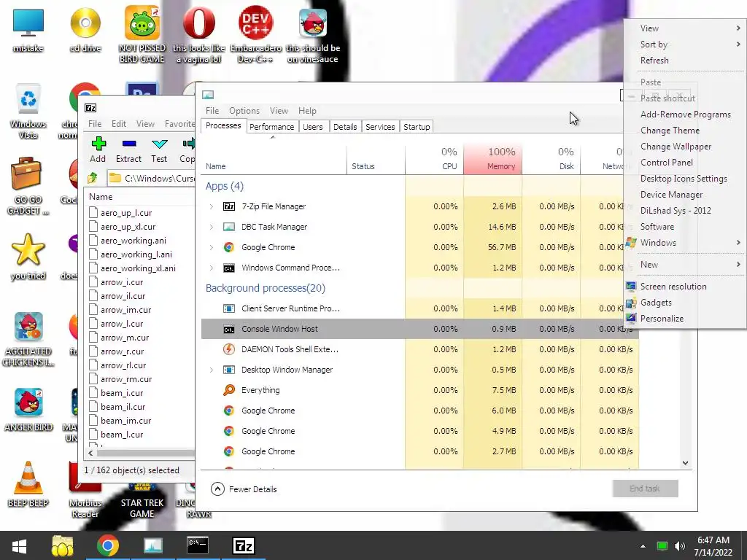Open the New submenu in context menu
Viewport: 747px width, 560px height.
(x=685, y=264)
